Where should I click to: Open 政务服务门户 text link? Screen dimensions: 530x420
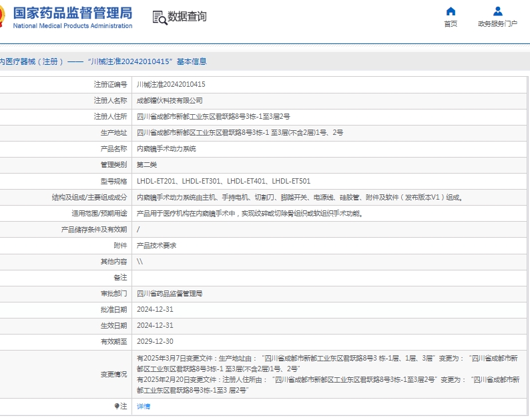click(497, 23)
